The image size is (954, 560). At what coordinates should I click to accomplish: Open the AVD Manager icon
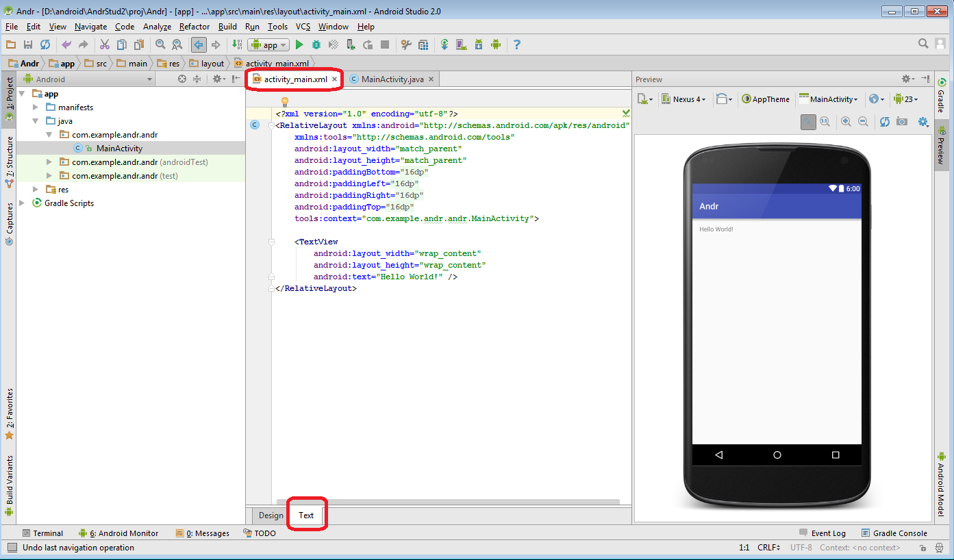coord(462,44)
